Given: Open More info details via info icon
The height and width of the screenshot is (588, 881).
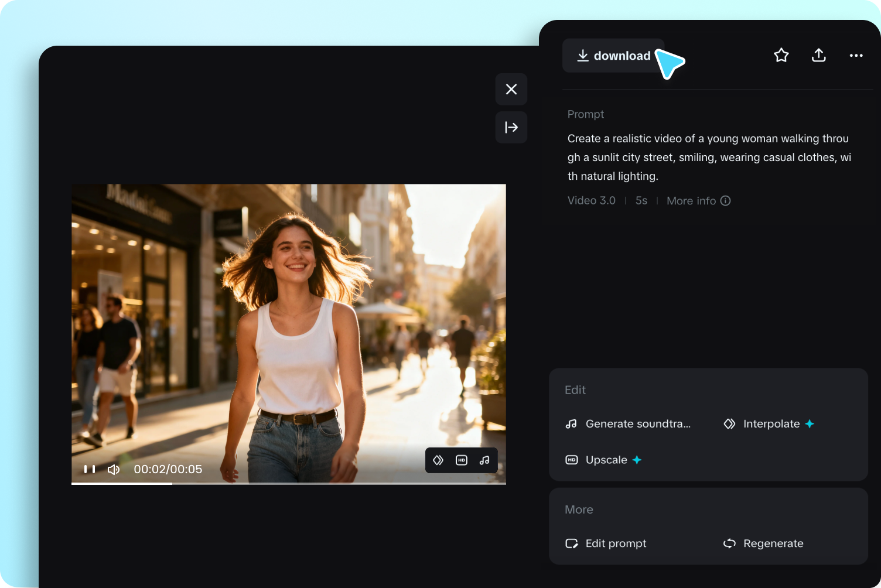Looking at the screenshot, I should click(726, 200).
